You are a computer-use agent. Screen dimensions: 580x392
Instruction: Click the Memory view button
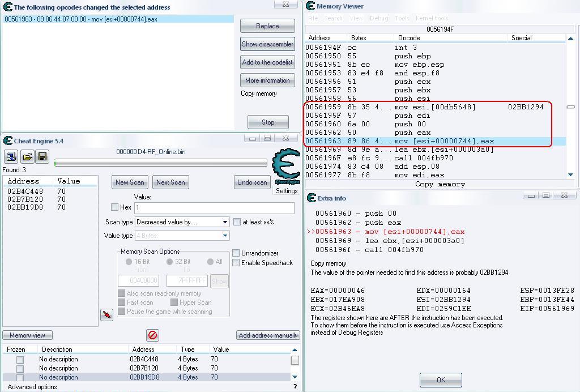(x=27, y=335)
